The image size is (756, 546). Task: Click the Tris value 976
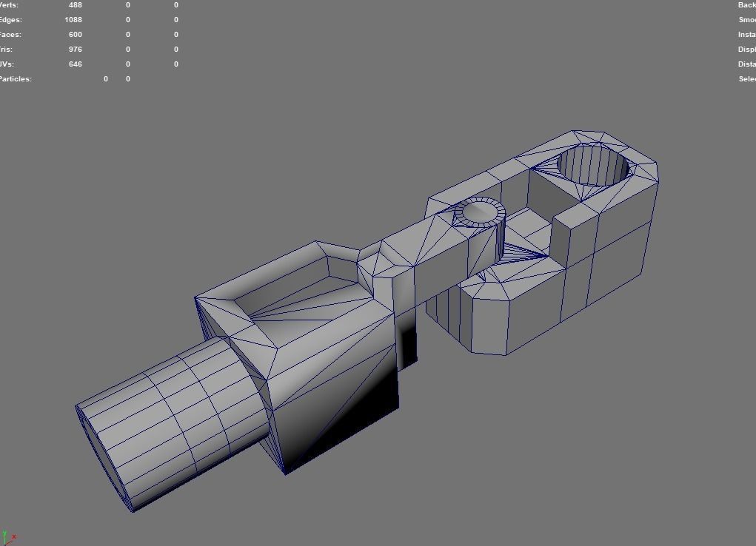[x=76, y=49]
